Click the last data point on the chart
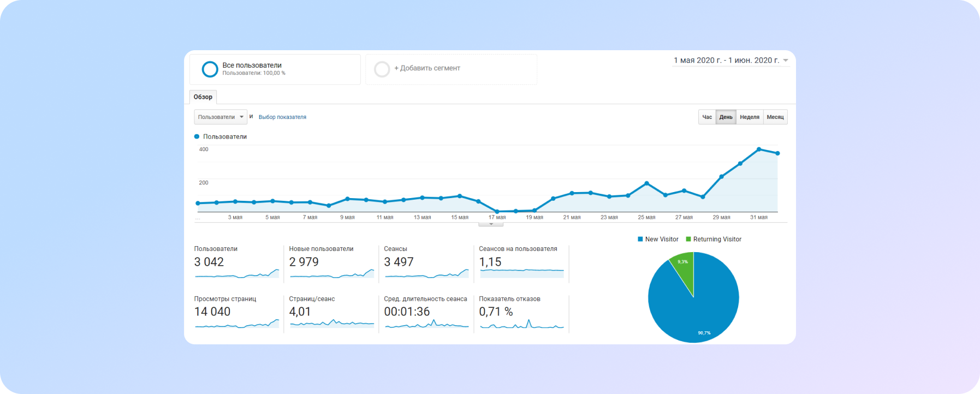980x394 pixels. click(777, 153)
